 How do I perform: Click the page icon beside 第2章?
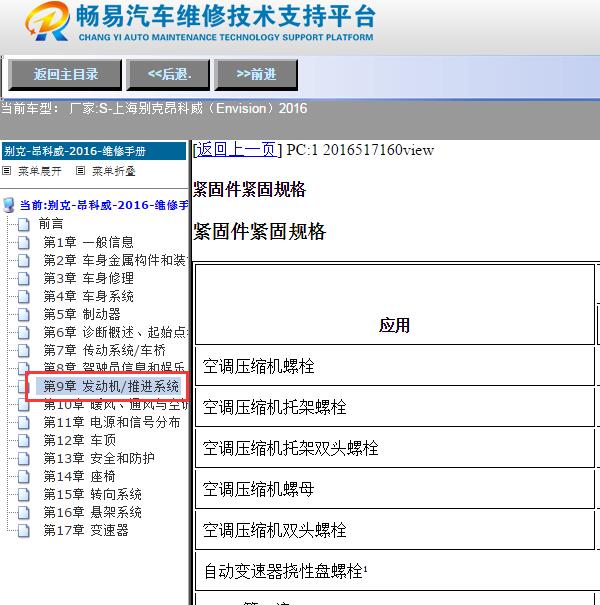(24, 260)
